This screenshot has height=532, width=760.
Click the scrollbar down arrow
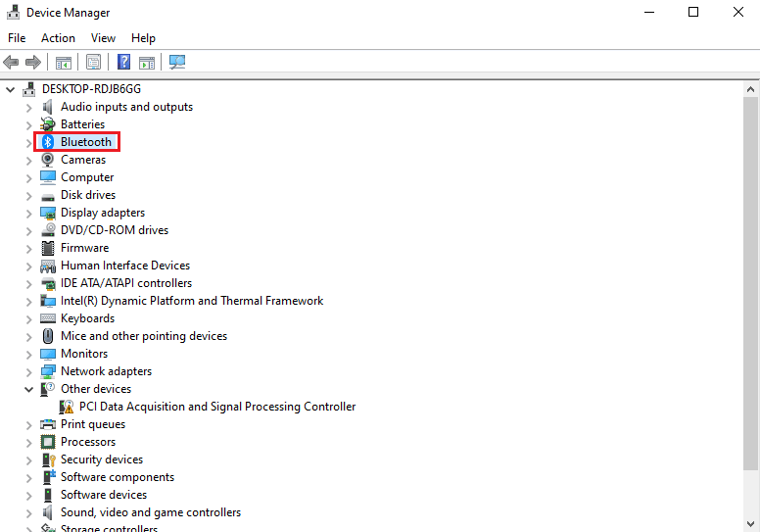tap(751, 524)
